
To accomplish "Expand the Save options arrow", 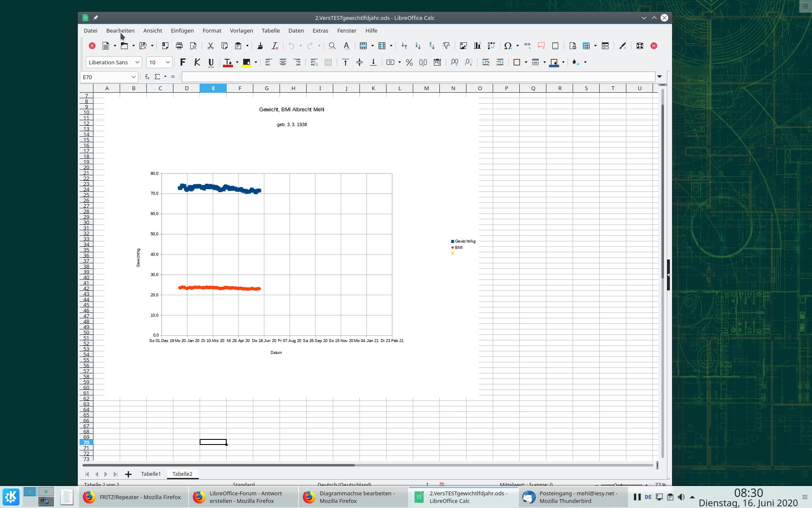I will [152, 46].
